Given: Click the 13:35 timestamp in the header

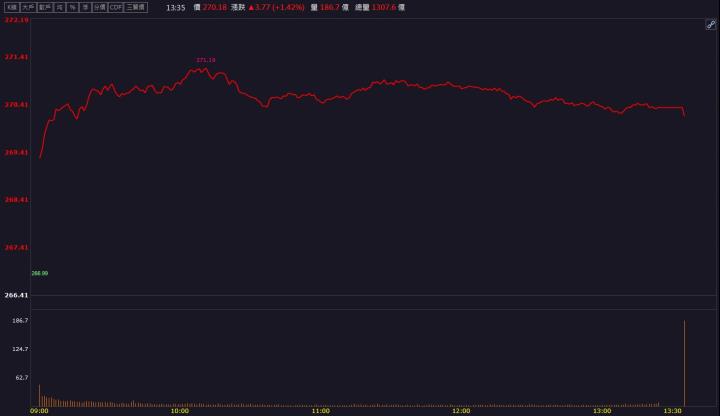Looking at the screenshot, I should point(175,8).
